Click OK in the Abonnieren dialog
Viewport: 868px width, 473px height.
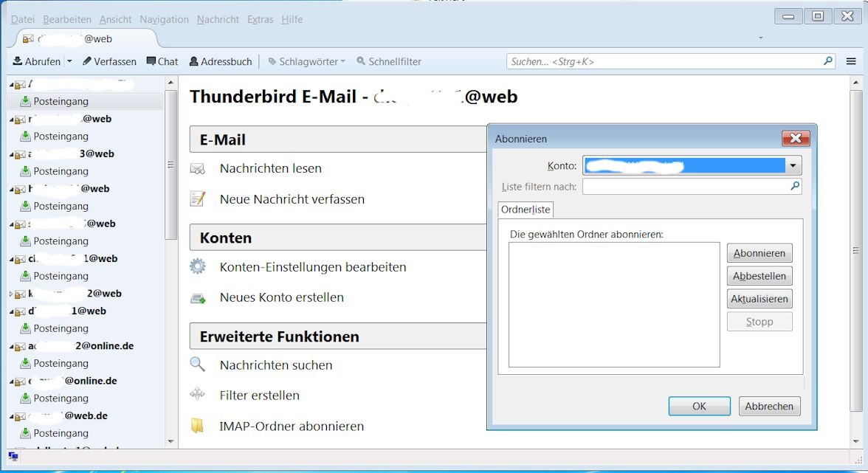click(699, 406)
